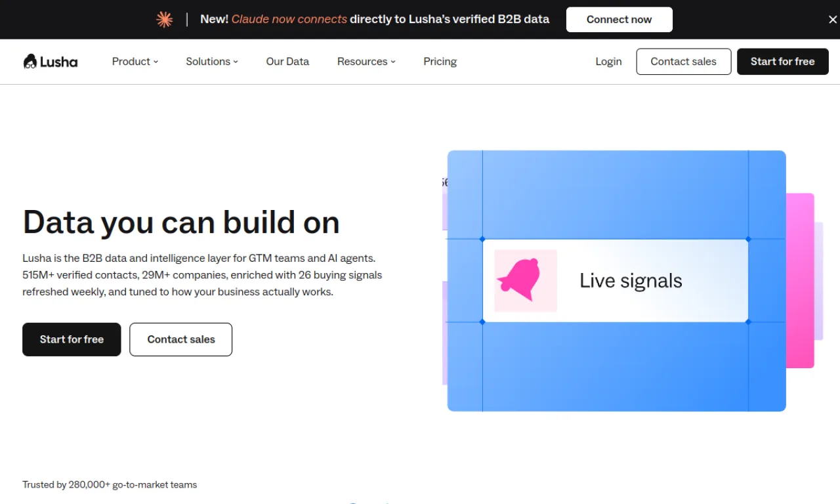Screen dimensions: 840x504
Task: Click the Login link
Action: click(x=608, y=62)
